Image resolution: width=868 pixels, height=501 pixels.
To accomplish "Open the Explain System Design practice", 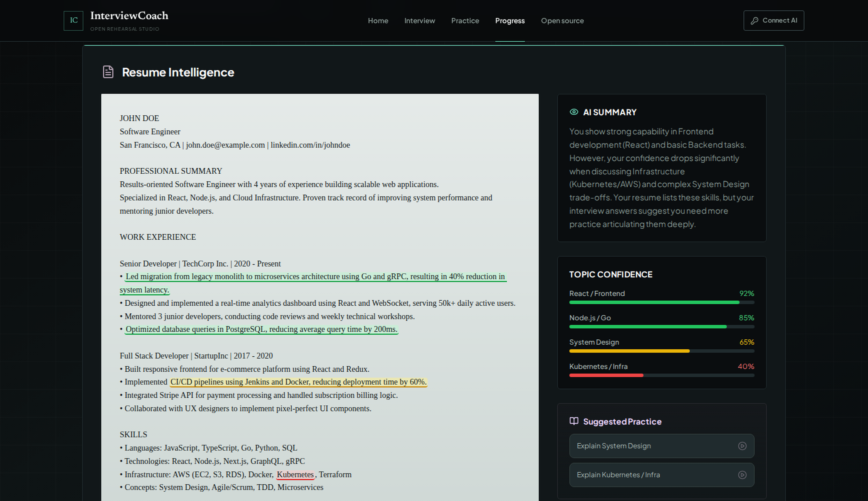I will coord(662,446).
